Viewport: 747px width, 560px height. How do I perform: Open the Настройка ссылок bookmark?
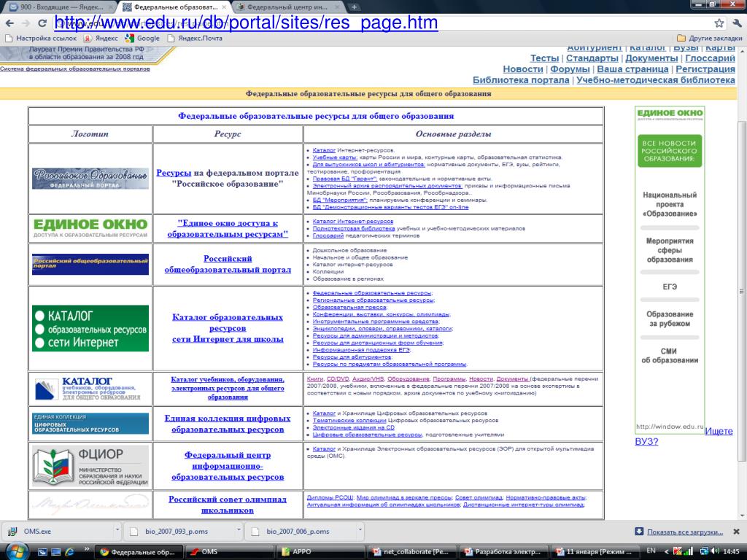click(41, 38)
